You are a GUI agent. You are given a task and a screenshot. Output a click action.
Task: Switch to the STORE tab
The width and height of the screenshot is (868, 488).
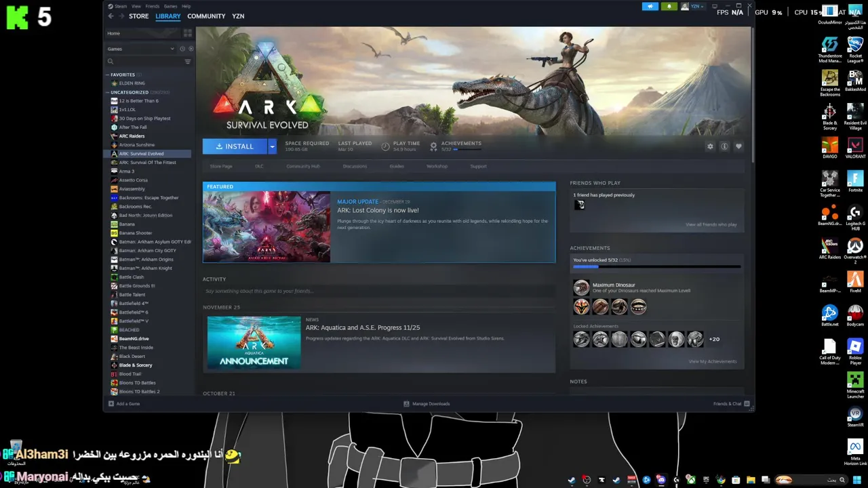point(139,16)
